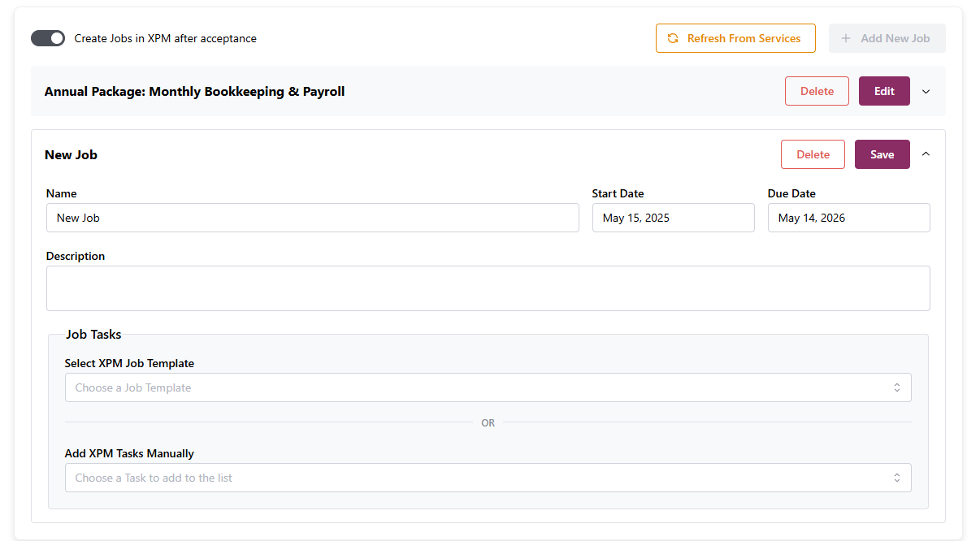The image size is (980, 541).
Task: Delete the New Job entry
Action: pyautogui.click(x=813, y=154)
